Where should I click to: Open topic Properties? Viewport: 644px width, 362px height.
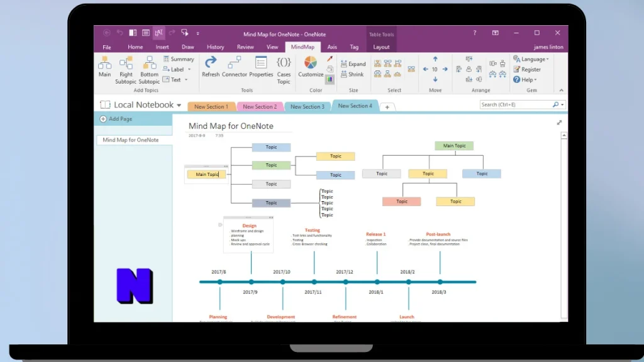261,67
